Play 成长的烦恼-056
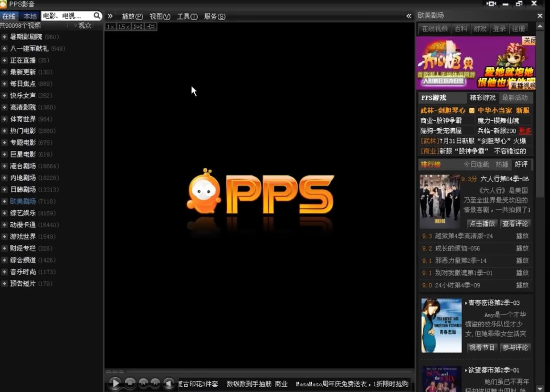550x392 pixels. [x=522, y=248]
